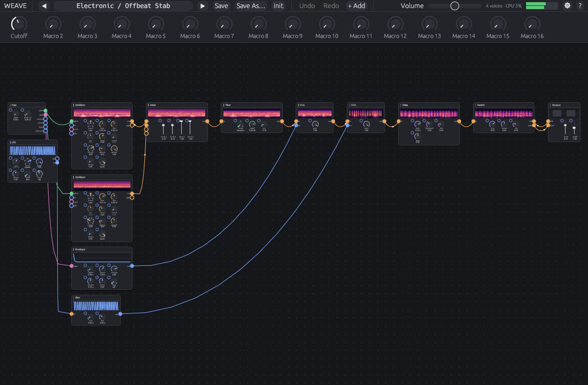Open the Electronic / Offbeat Stab preset selector
This screenshot has width=588, height=385.
coord(123,6)
